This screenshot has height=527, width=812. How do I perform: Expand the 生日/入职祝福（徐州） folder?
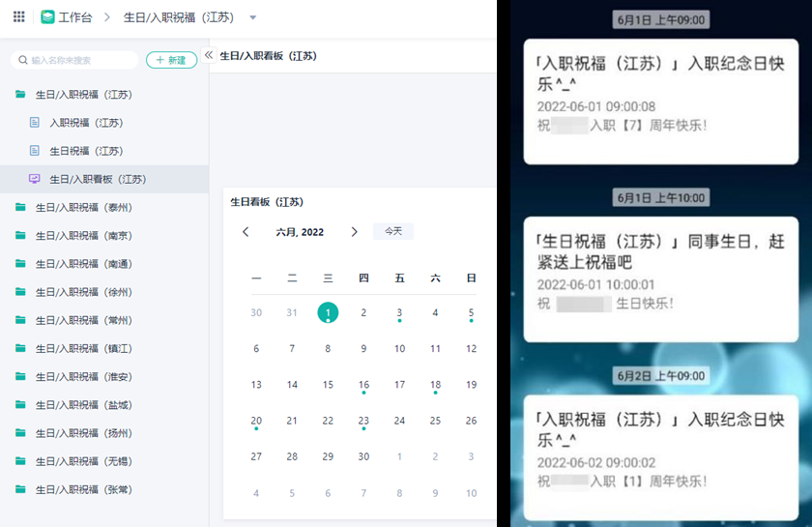click(x=104, y=292)
